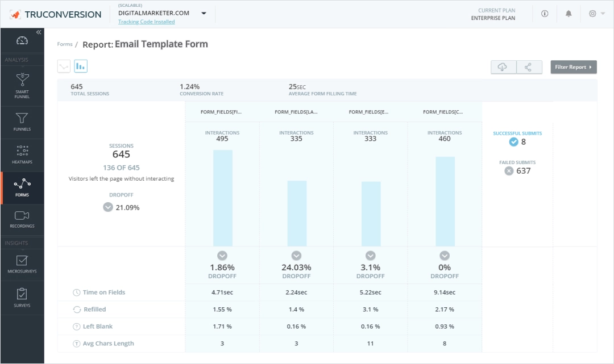Click the Forms breadcrumb link
This screenshot has width=614, height=364.
click(65, 44)
